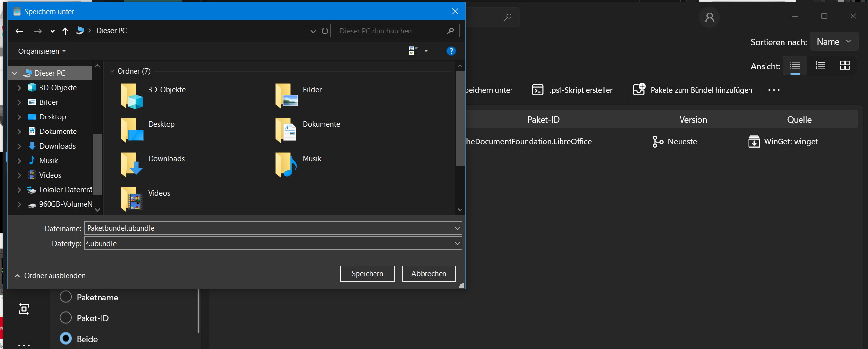Open the dialog help icon

pos(451,51)
